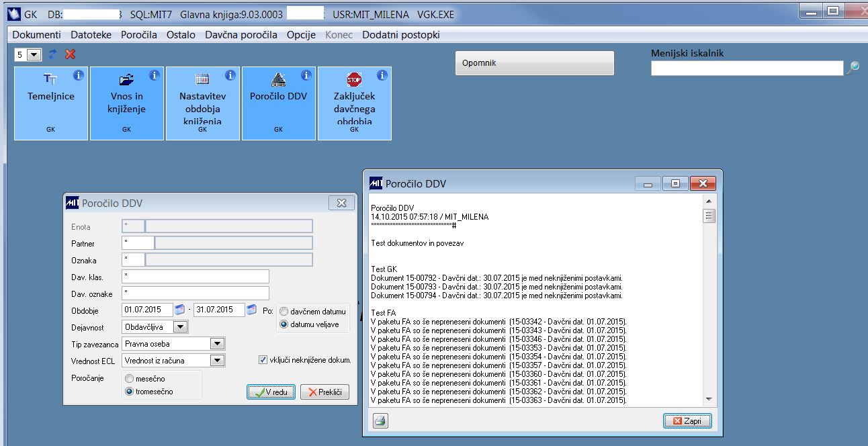Image resolution: width=868 pixels, height=446 pixels.
Task: Click the Opomnik button
Action: pos(535,63)
